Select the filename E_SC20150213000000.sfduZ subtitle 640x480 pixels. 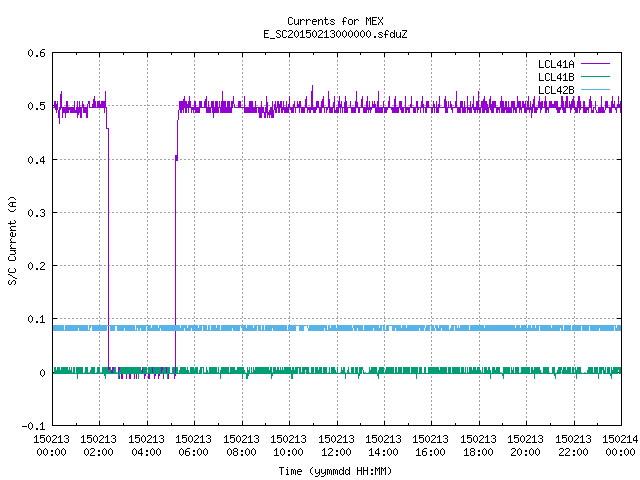pyautogui.click(x=335, y=34)
